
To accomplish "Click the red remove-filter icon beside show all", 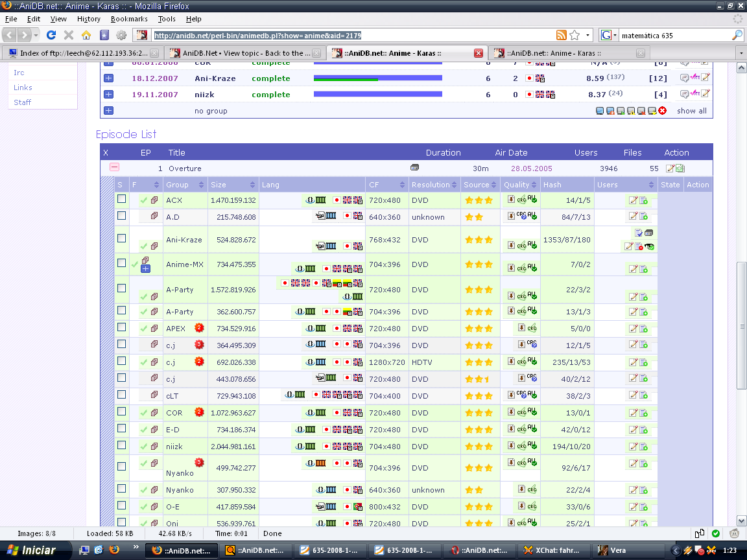I will pos(662,111).
